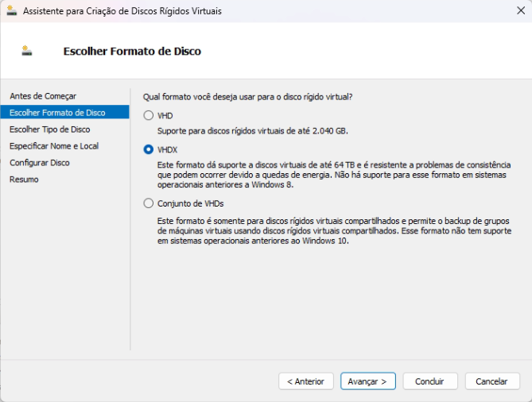Click the window title text in the title bar
The height and width of the screenshot is (402, 532).
[x=122, y=11]
